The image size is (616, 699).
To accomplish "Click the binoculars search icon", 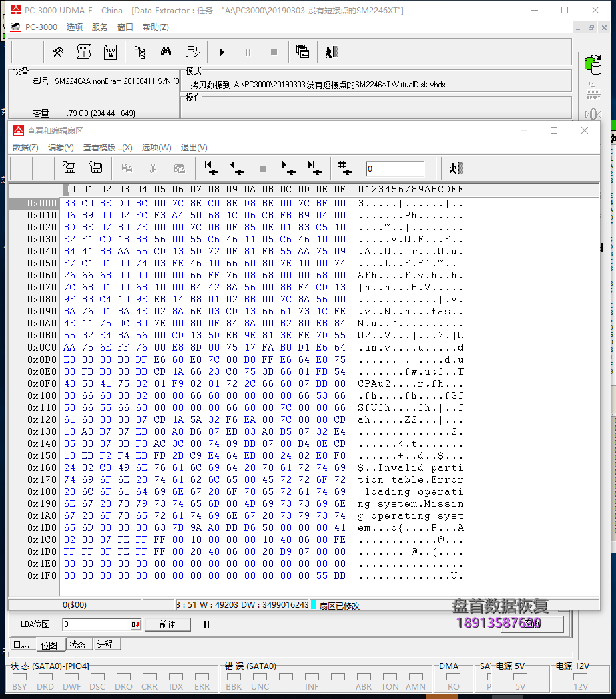I will (166, 52).
